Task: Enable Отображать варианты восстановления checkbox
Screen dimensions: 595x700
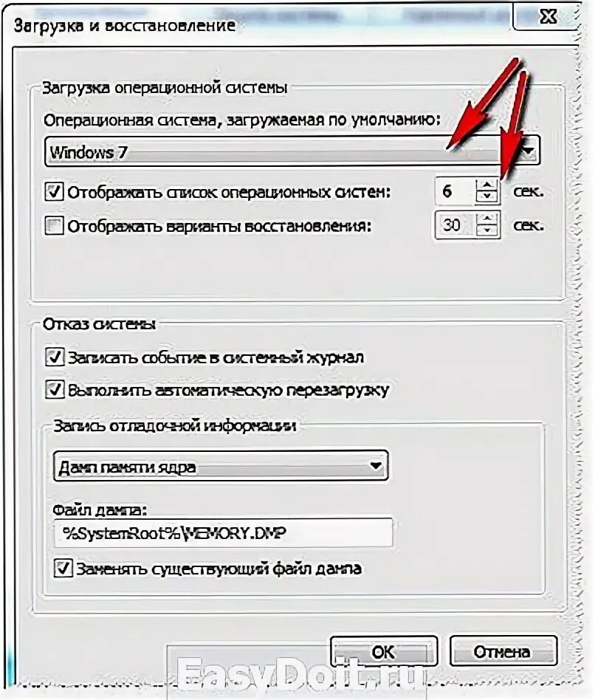Action: [x=54, y=225]
